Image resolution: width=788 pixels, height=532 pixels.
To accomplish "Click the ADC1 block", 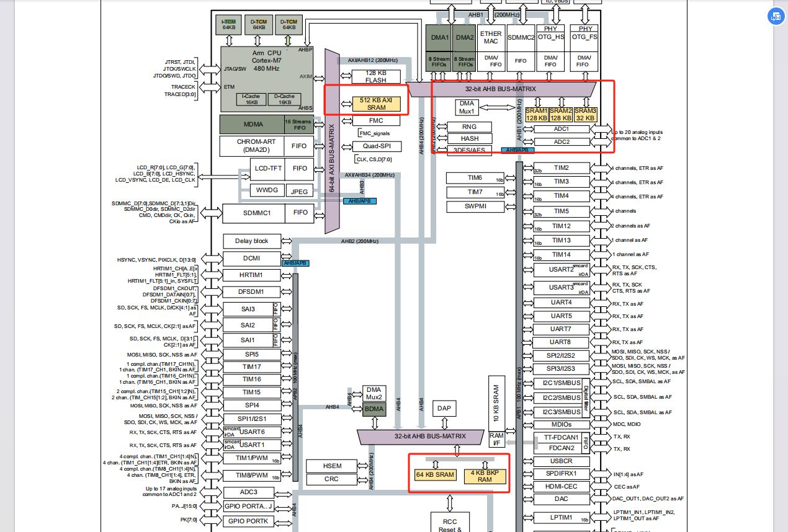I will click(x=562, y=129).
